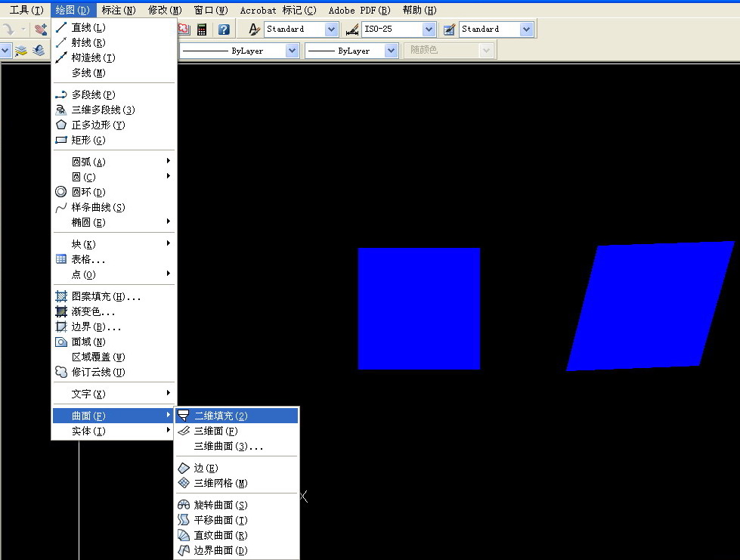Select the 直线 (Line) menu item

coord(113,27)
